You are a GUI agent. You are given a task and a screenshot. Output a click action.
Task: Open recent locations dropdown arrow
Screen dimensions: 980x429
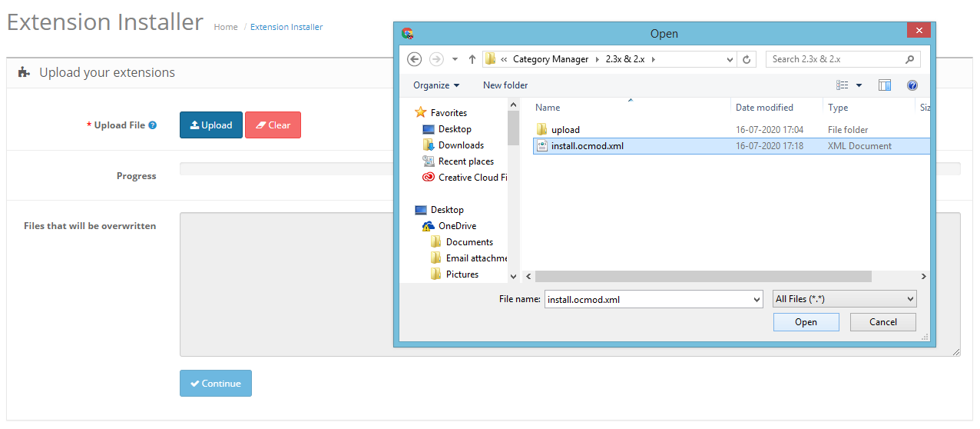click(455, 59)
